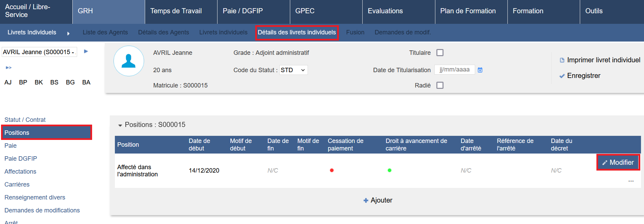Click the Date de Titularisation input field
This screenshot has width=644, height=224.
(454, 70)
